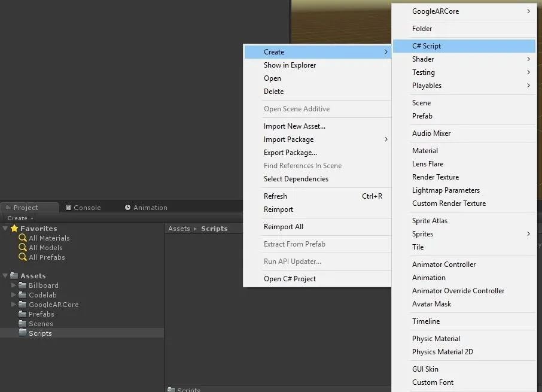Click the Scenes folder icon

click(23, 323)
